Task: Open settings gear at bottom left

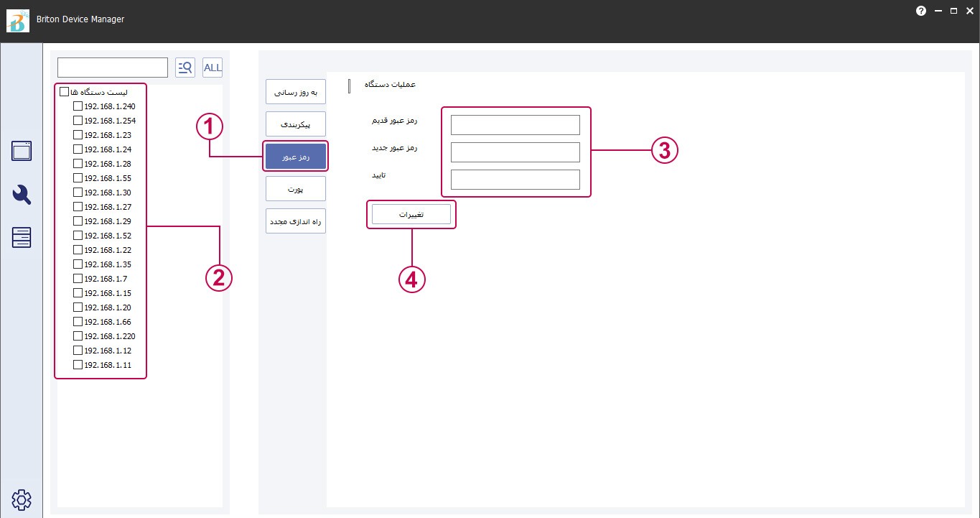Action: point(22,499)
